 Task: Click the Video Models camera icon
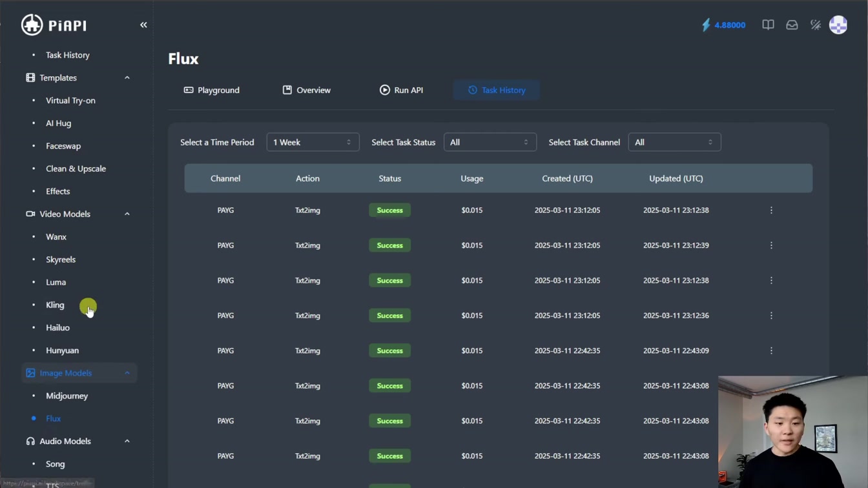click(x=30, y=214)
